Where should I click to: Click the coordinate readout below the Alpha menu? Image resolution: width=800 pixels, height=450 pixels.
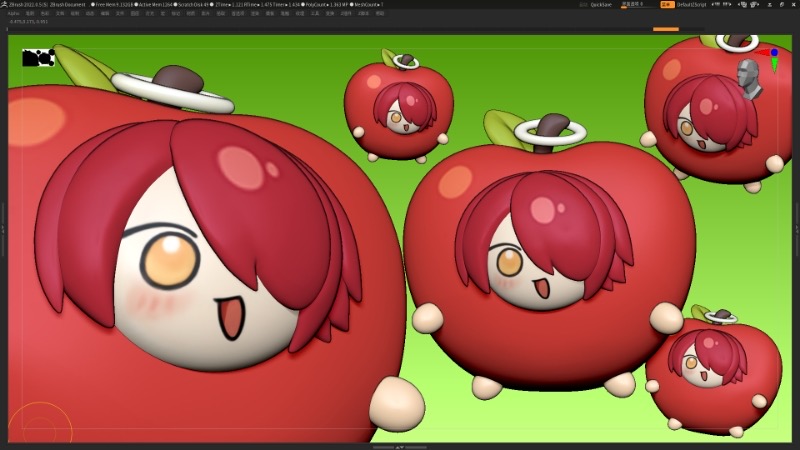(x=29, y=22)
